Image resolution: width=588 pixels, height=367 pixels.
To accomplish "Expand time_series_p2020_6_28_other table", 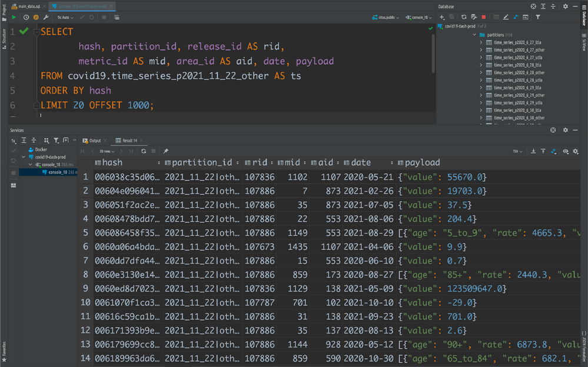I will (x=481, y=72).
